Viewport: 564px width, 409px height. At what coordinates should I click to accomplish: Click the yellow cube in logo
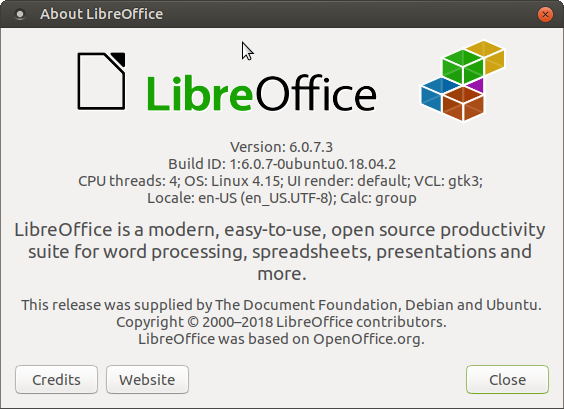[486, 57]
